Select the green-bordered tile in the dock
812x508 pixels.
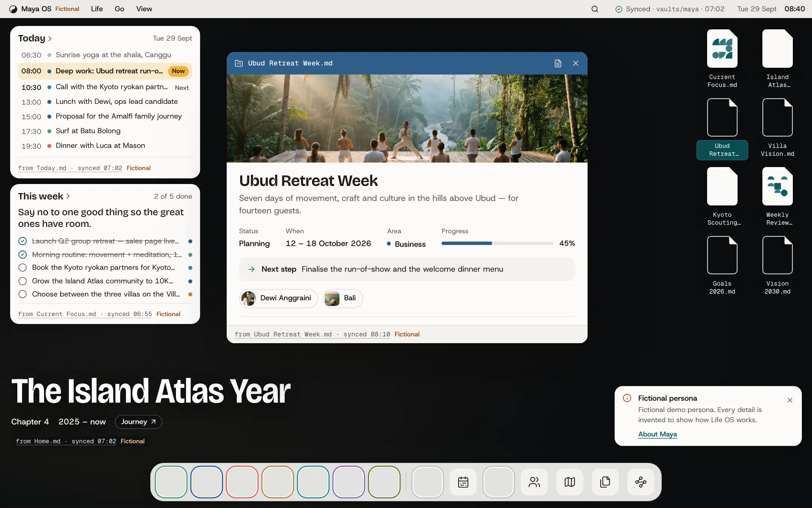[x=171, y=482]
